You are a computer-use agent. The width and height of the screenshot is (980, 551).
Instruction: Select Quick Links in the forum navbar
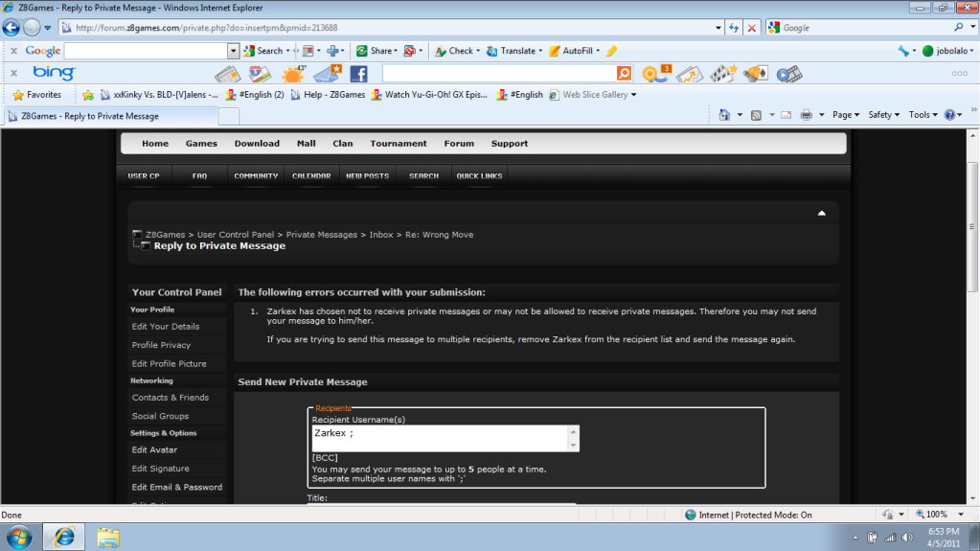[x=480, y=176]
